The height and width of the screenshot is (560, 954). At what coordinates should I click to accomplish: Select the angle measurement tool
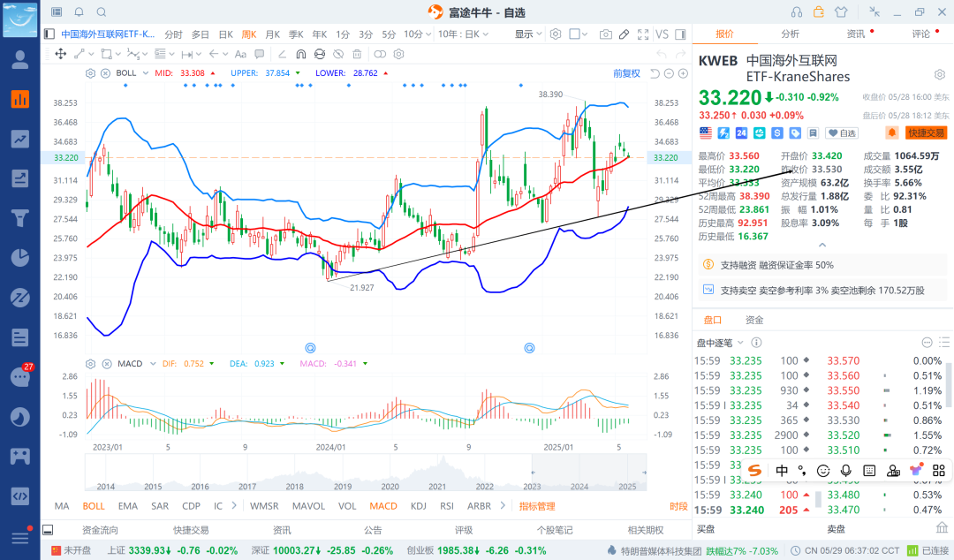(283, 54)
